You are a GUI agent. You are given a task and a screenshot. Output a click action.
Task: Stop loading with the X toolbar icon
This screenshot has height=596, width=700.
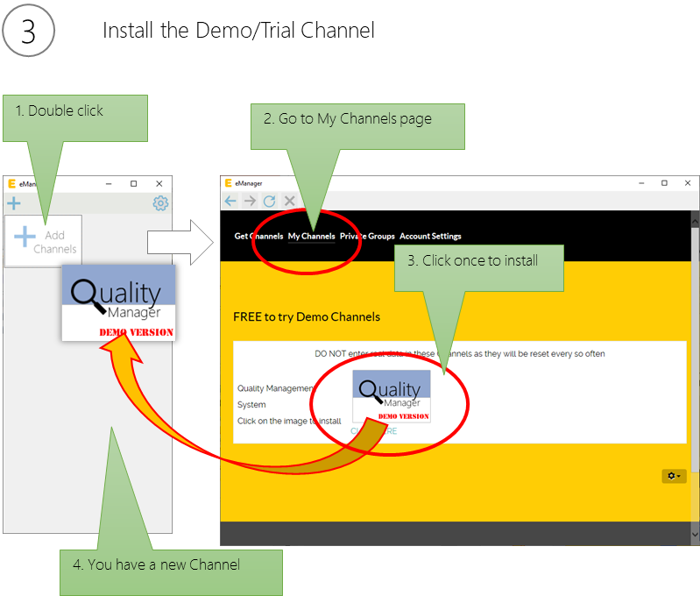coord(289,201)
